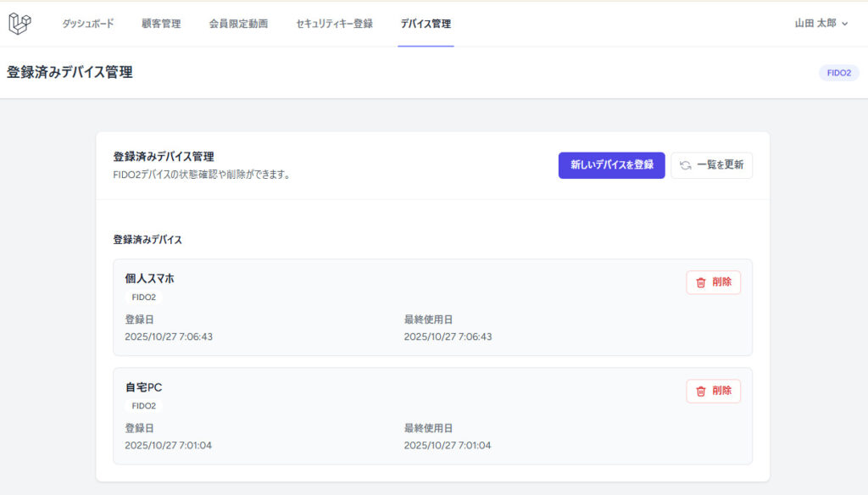Click the FIDO2 tag under 自宅PC
The image size is (868, 495).
coord(143,406)
